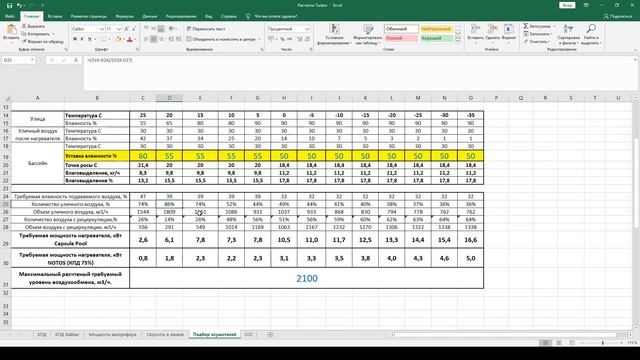Switch to Insert (Вставка) ribbon tab
The width and height of the screenshot is (640, 360).
[55, 16]
